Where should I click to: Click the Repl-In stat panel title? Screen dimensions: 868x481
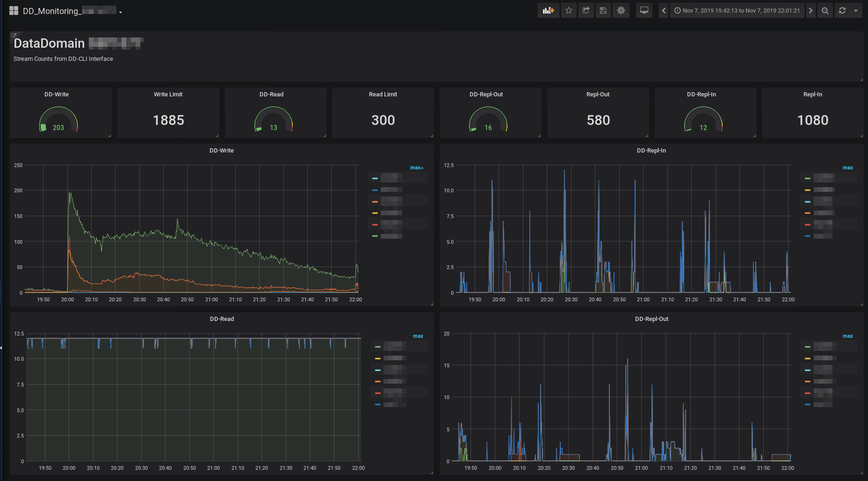813,95
